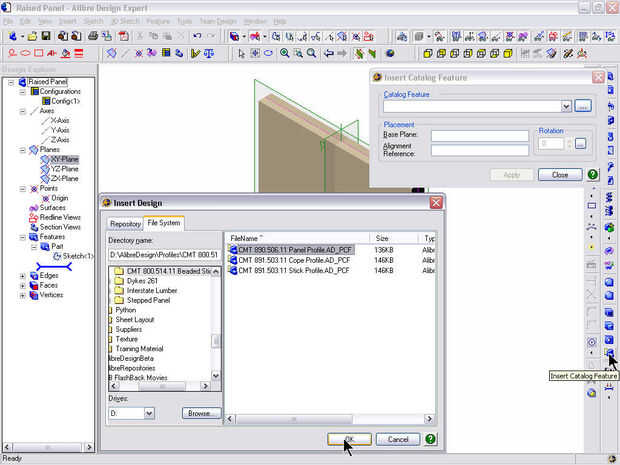This screenshot has height=465, width=620.
Task: Click the Directory name path field
Action: click(164, 255)
